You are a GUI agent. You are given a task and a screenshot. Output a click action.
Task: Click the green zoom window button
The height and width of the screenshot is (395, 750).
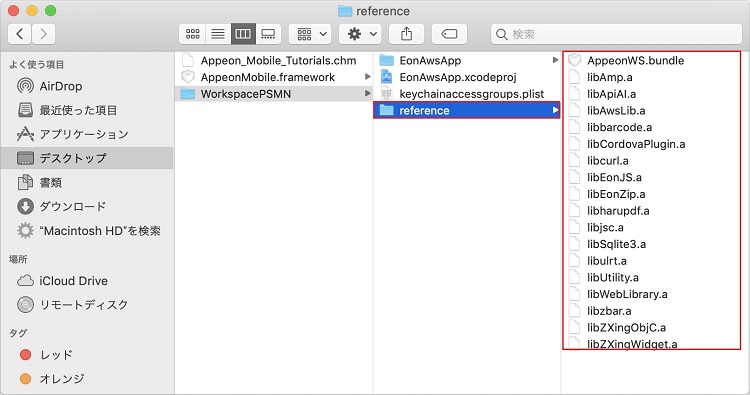tap(50, 11)
